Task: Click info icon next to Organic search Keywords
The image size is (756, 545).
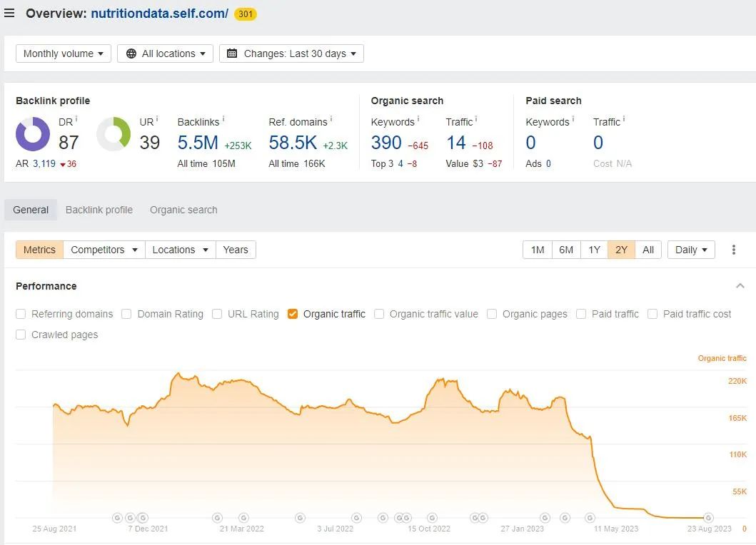Action: (418, 118)
